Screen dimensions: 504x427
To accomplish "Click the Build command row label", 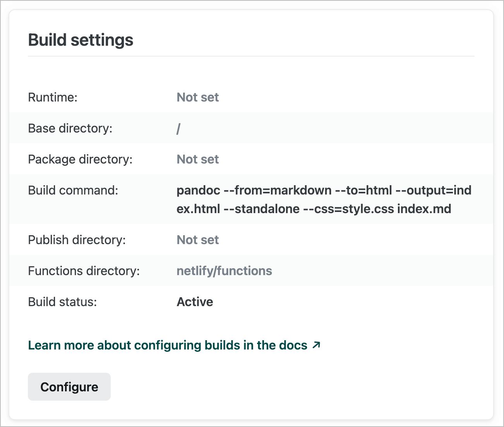I will click(73, 190).
